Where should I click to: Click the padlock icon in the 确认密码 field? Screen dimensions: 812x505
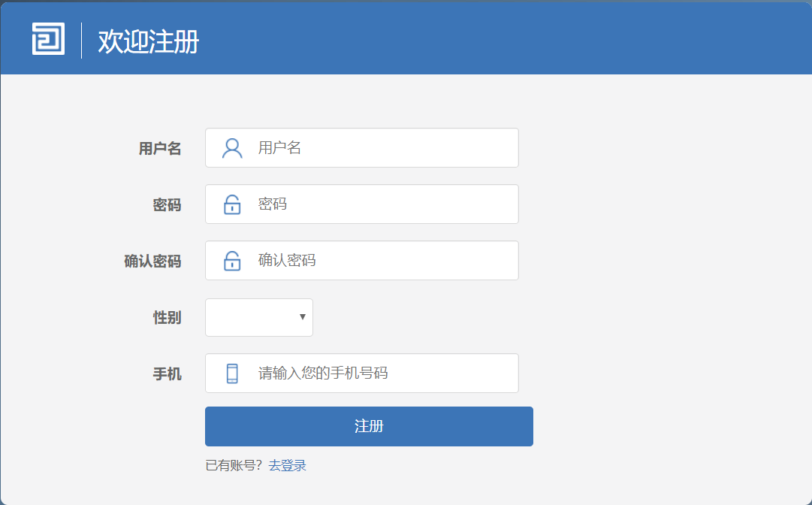tap(232, 261)
